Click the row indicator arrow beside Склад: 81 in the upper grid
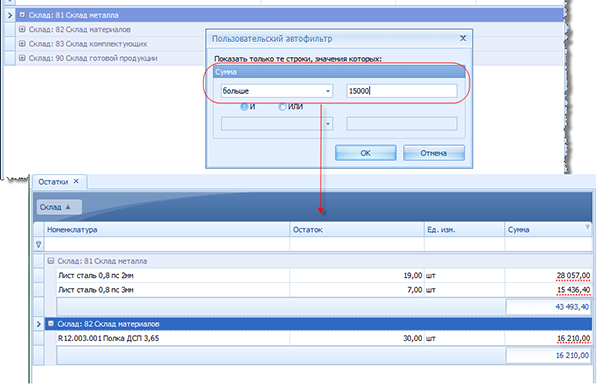The width and height of the screenshot is (600, 386). pos(10,15)
